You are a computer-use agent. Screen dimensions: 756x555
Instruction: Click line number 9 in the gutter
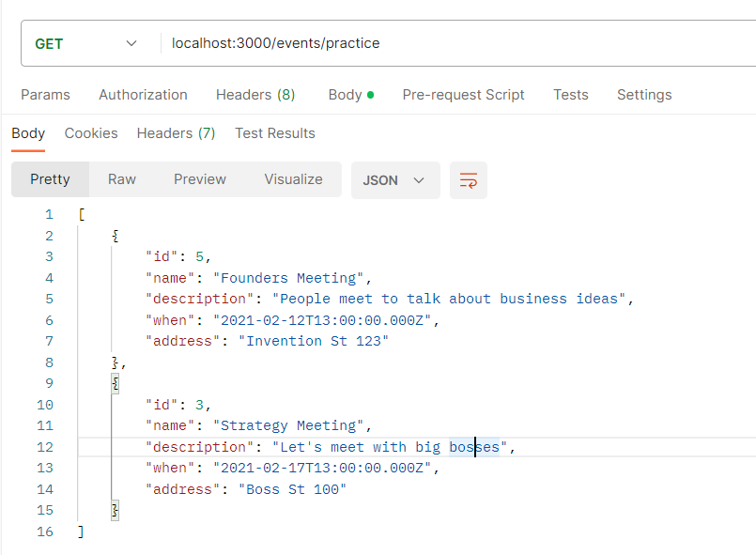pyautogui.click(x=49, y=383)
